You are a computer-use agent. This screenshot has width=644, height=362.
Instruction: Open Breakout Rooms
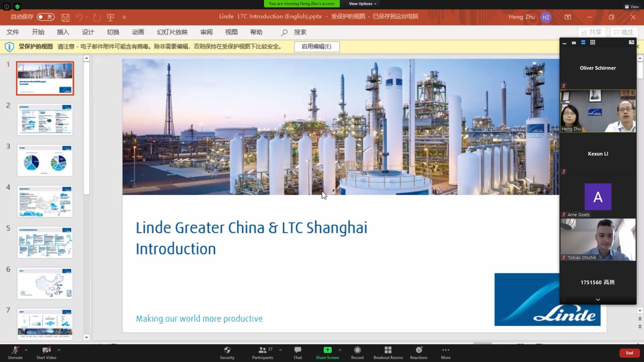388,352
